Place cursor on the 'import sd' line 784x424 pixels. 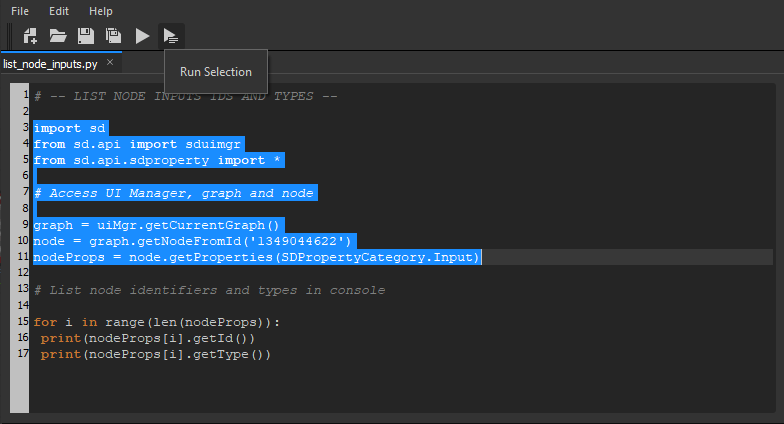point(70,128)
